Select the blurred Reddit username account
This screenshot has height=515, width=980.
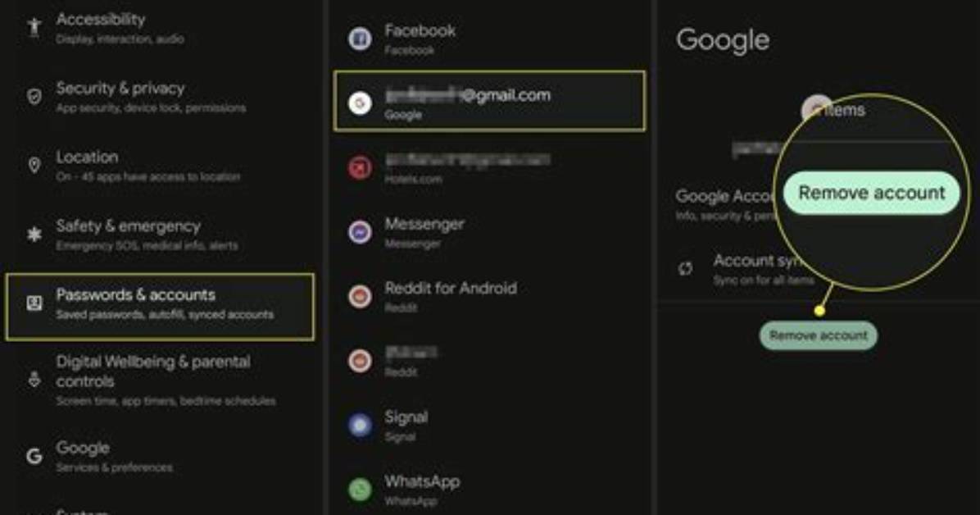pos(490,361)
